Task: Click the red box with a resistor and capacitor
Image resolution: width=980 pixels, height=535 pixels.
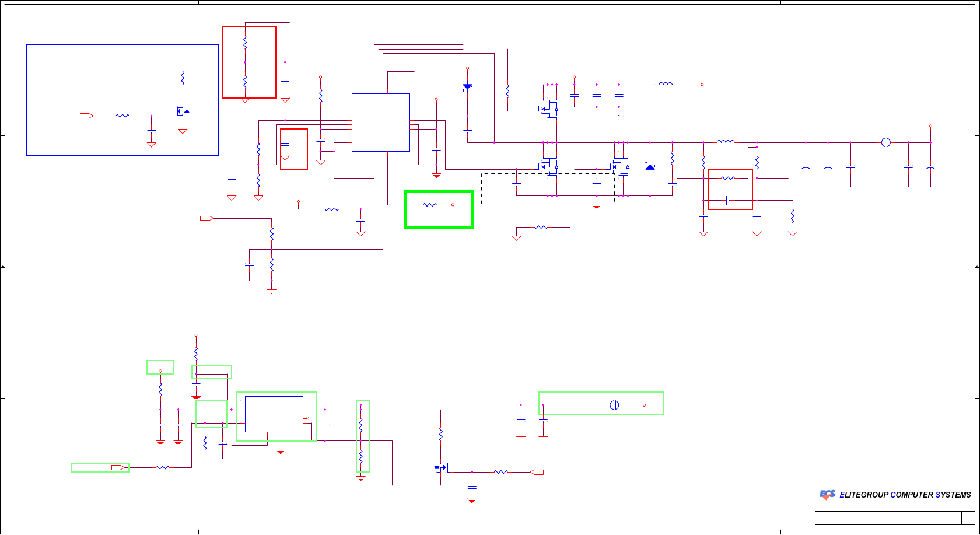Action: pos(730,189)
